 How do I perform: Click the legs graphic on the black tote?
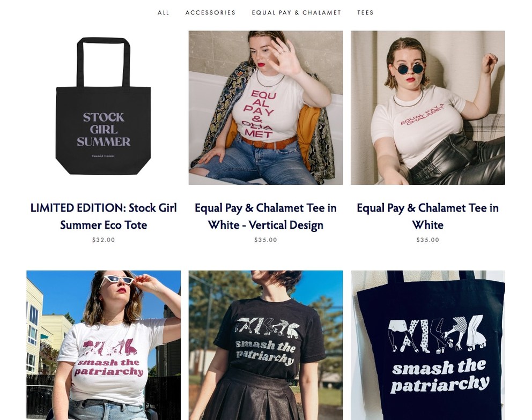click(437, 335)
